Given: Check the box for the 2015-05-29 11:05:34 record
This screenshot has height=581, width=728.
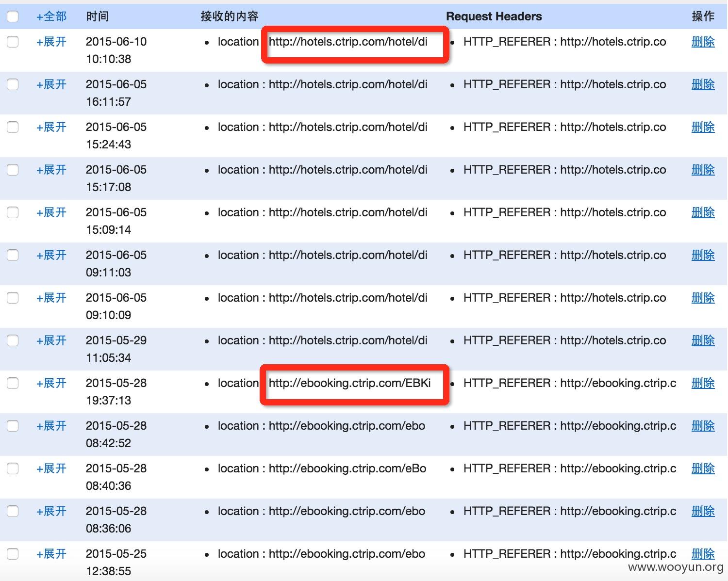Looking at the screenshot, I should pos(13,340).
